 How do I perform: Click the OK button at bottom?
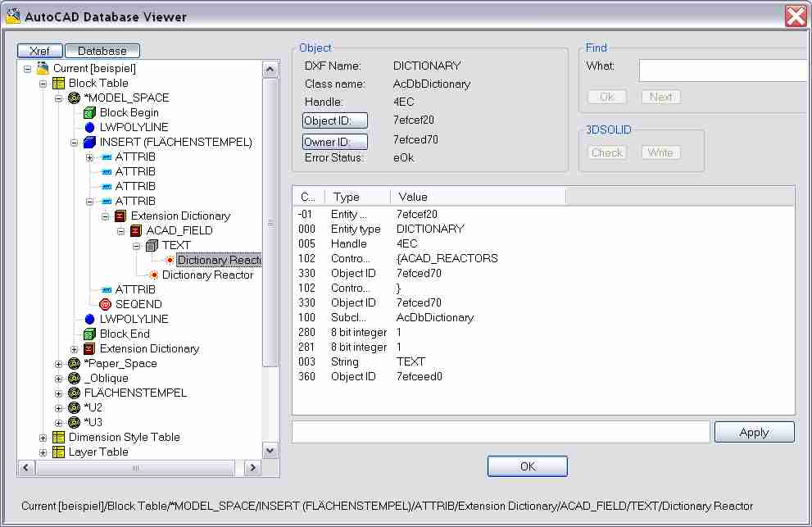(x=527, y=466)
